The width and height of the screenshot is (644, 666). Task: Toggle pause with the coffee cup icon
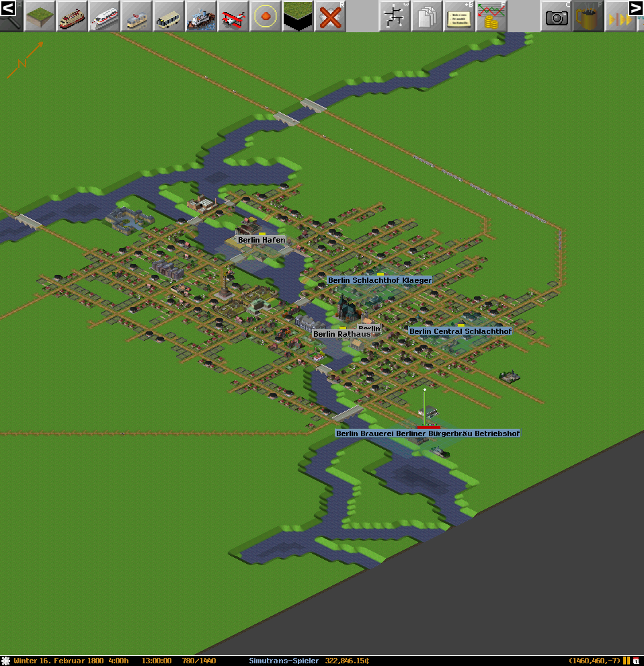(588, 16)
